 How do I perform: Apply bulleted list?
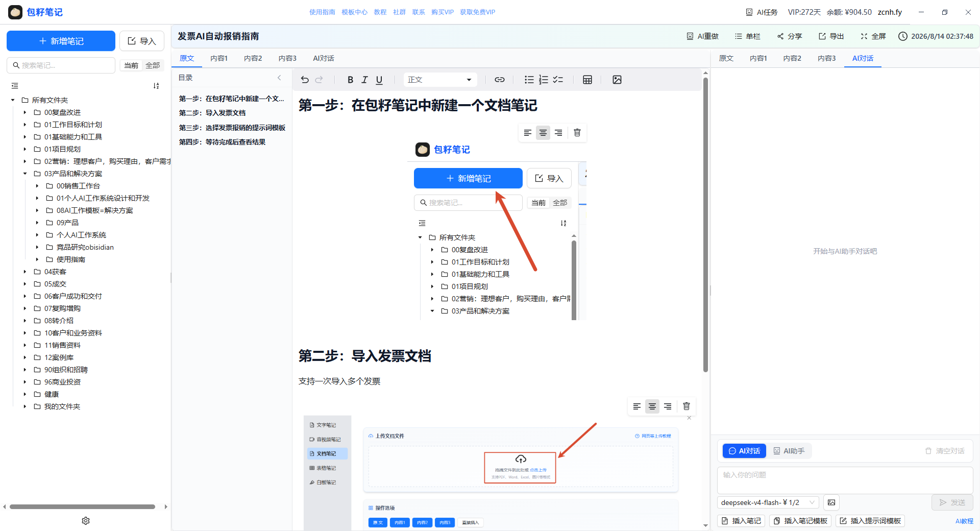point(529,80)
